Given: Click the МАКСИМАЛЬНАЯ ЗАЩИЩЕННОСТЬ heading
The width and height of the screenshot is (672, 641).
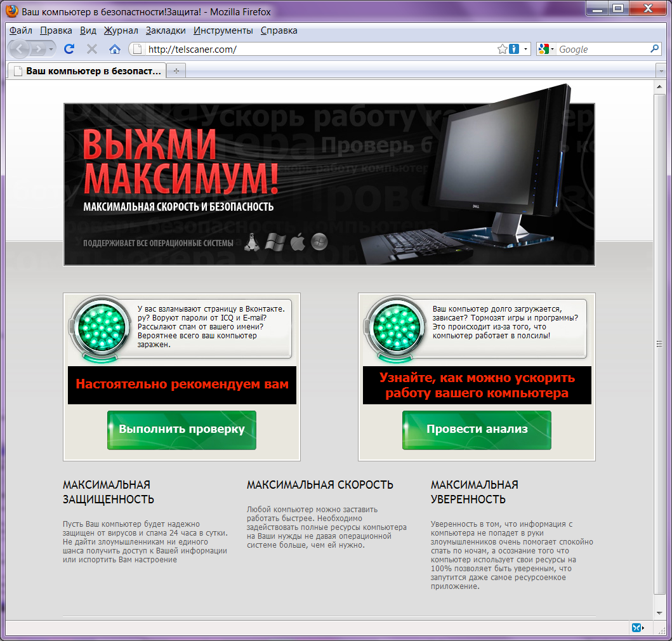Looking at the screenshot, I should tap(109, 492).
